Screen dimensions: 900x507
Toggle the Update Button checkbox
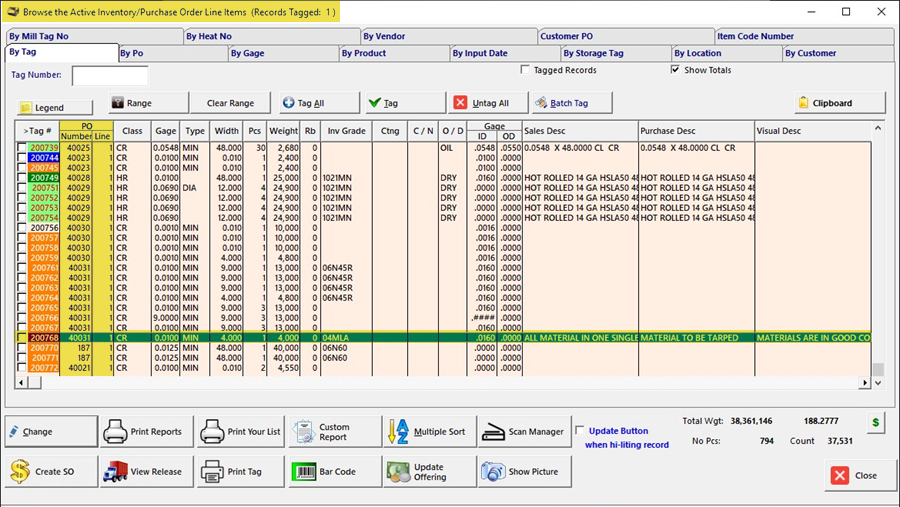click(x=581, y=430)
